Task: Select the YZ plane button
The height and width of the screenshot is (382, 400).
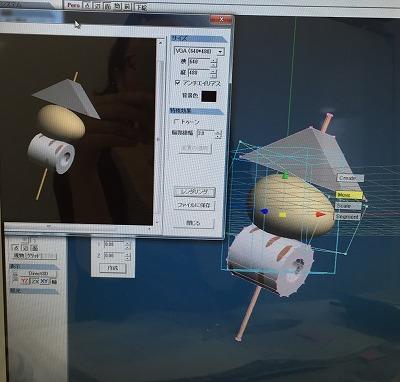Action: pyautogui.click(x=25, y=281)
